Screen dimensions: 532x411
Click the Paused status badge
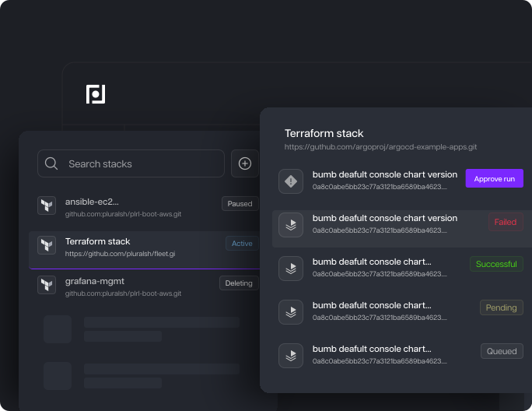240,204
